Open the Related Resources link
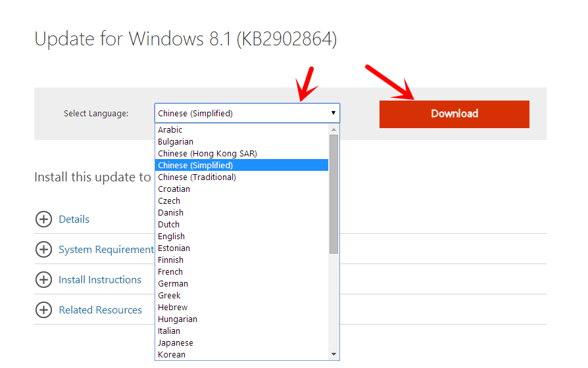 pyautogui.click(x=100, y=310)
